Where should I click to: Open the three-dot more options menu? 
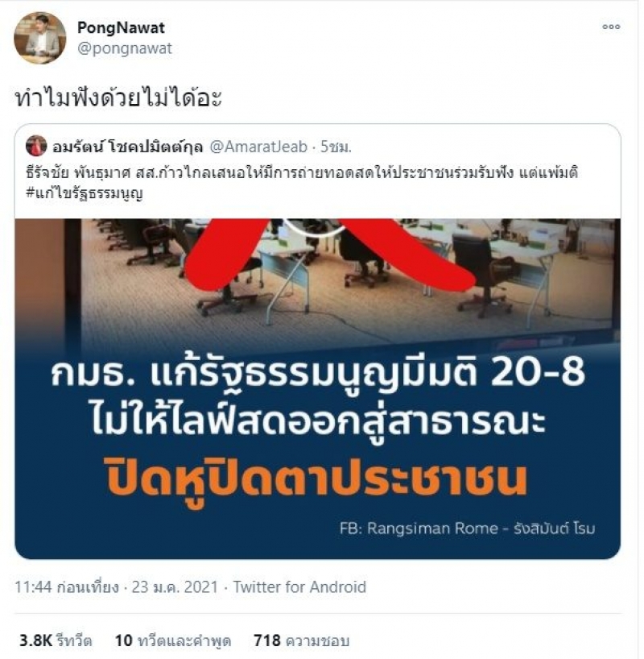pyautogui.click(x=611, y=27)
